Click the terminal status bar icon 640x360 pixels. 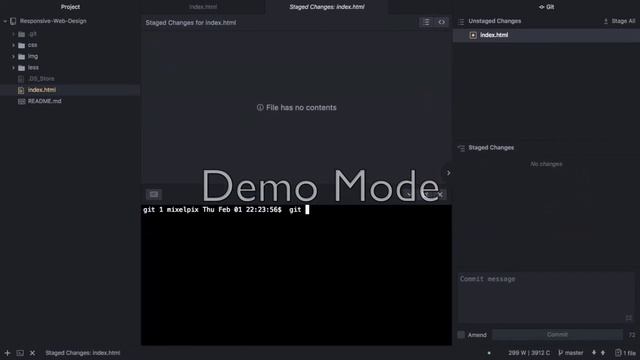tap(20, 353)
